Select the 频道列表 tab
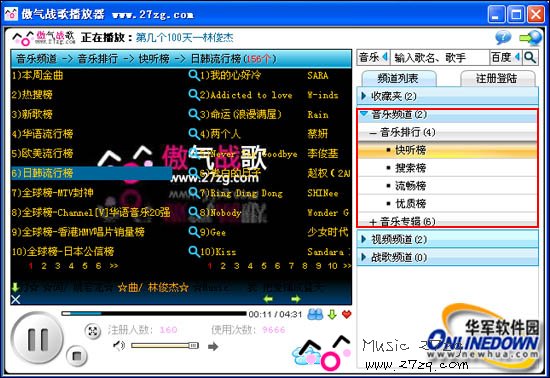Screen dimensions: 550x378 click(x=397, y=78)
